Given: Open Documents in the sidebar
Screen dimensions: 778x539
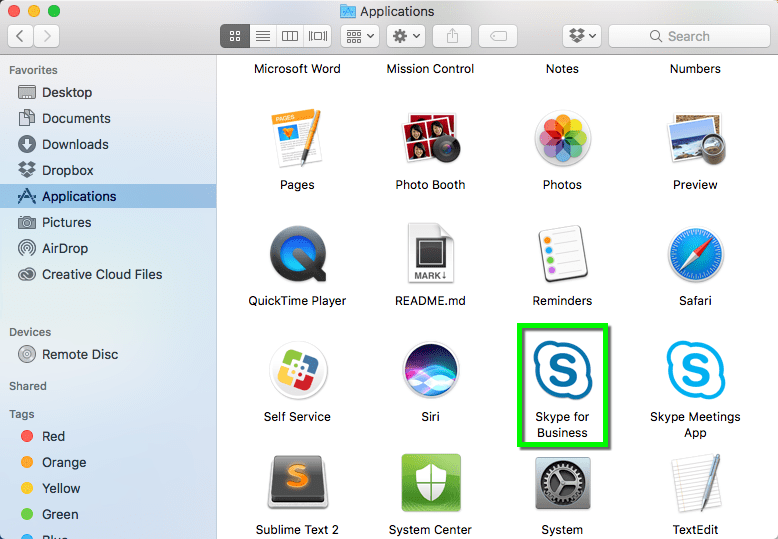Looking at the screenshot, I should (108, 118).
